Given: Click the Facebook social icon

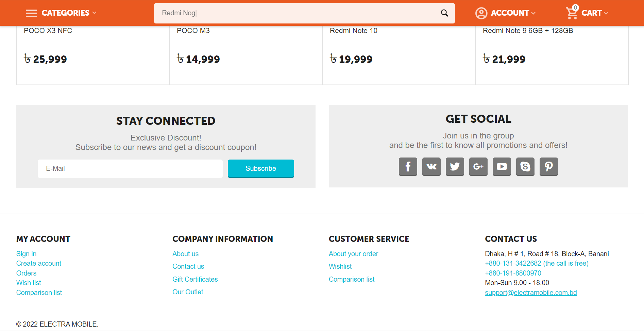Looking at the screenshot, I should (x=408, y=166).
